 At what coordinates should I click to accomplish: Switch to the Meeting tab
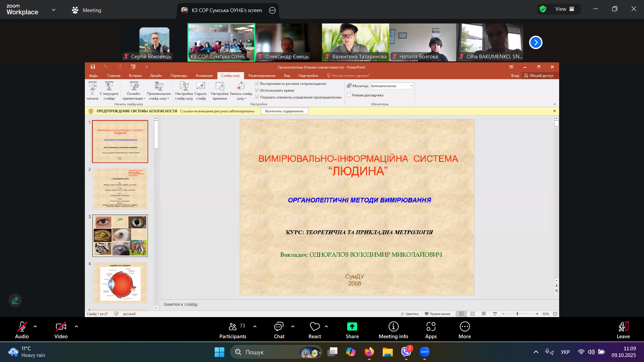tap(87, 10)
